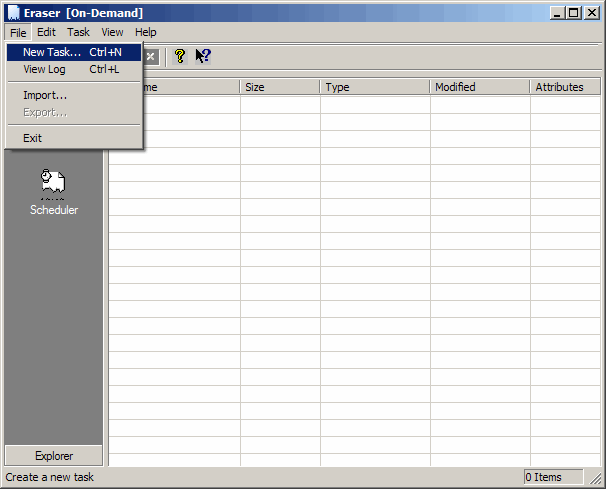Open the Scheduler view icon
Screen dimensions: 606x489
[x=54, y=192]
